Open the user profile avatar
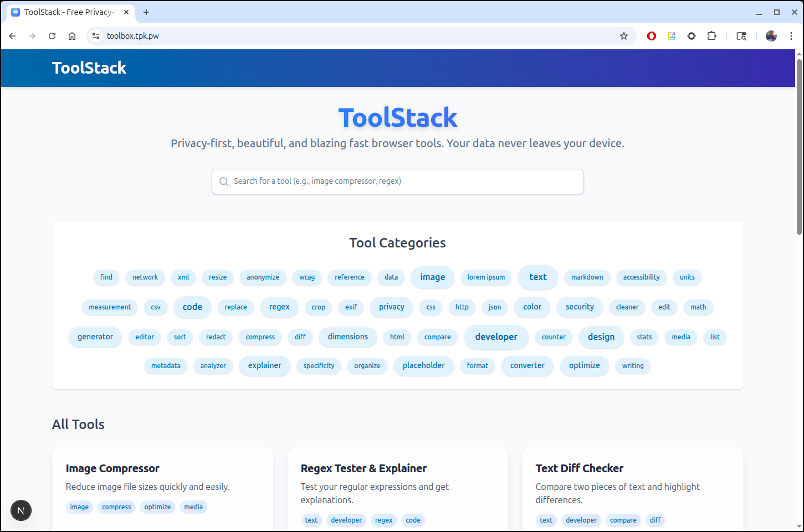The width and height of the screenshot is (804, 532). click(x=771, y=36)
